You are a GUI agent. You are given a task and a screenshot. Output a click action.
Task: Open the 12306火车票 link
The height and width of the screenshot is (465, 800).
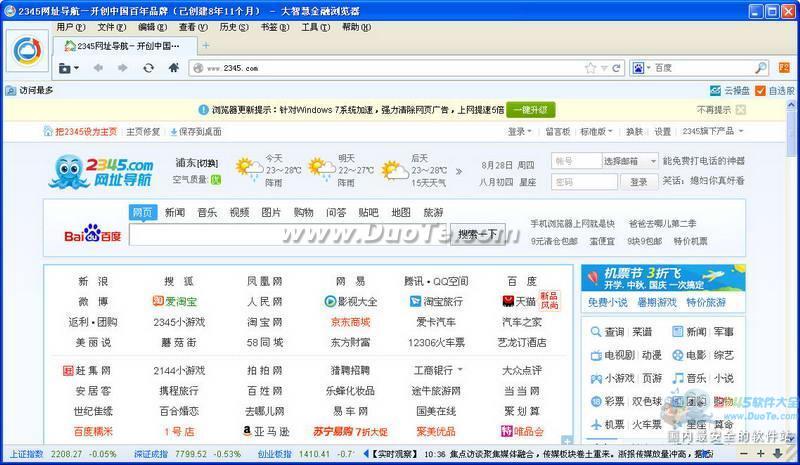[x=436, y=342]
